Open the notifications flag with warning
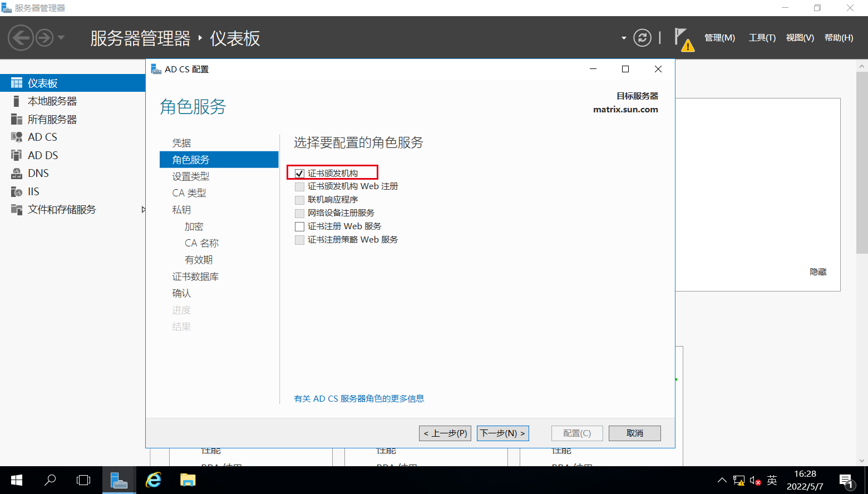 click(x=684, y=39)
